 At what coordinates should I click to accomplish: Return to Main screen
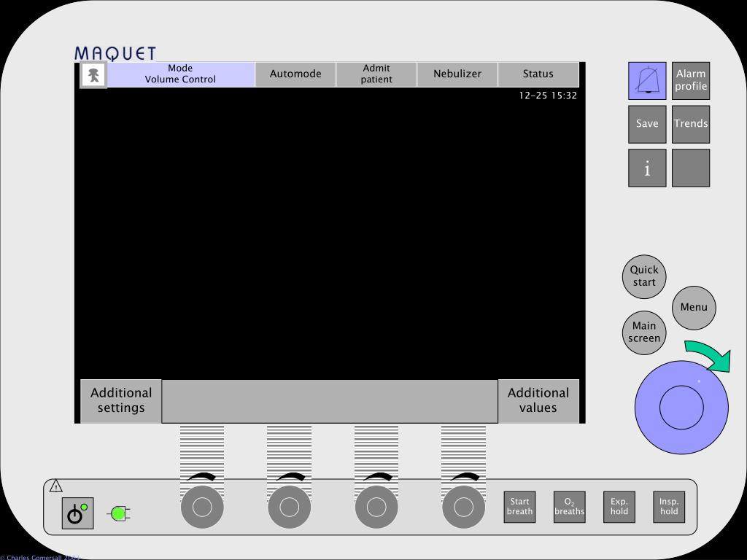[644, 332]
